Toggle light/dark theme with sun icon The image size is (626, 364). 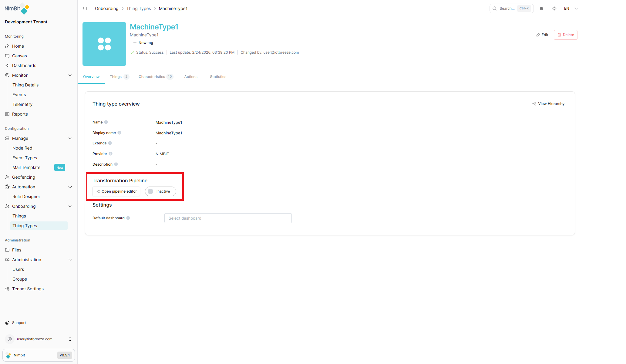(x=554, y=8)
